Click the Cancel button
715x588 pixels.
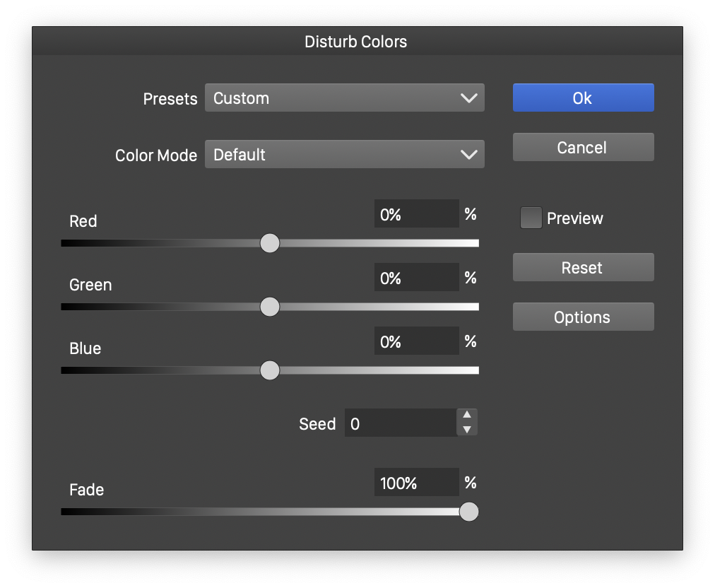pyautogui.click(x=583, y=147)
